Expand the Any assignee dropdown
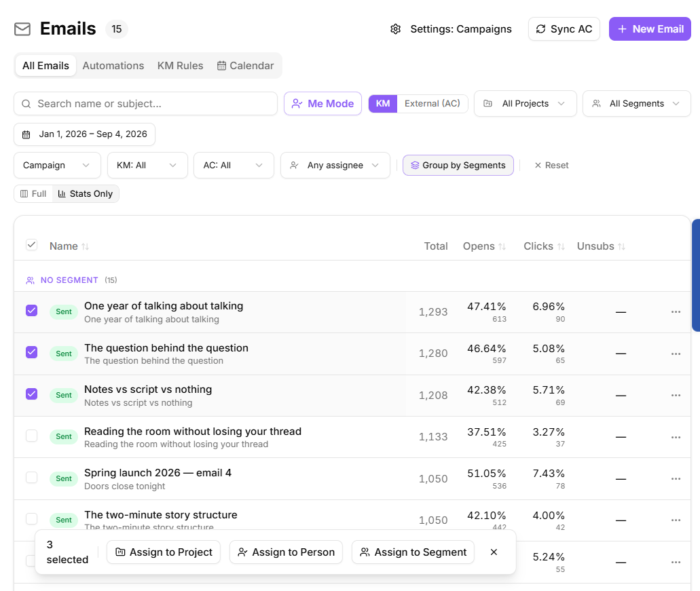Screen dimensions: 700x591 335,165
